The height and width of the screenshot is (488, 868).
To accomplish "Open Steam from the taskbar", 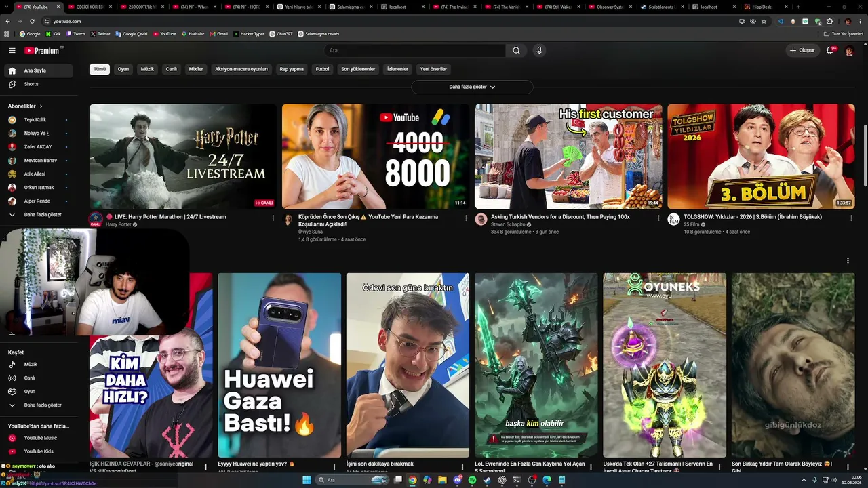I will [x=487, y=480].
